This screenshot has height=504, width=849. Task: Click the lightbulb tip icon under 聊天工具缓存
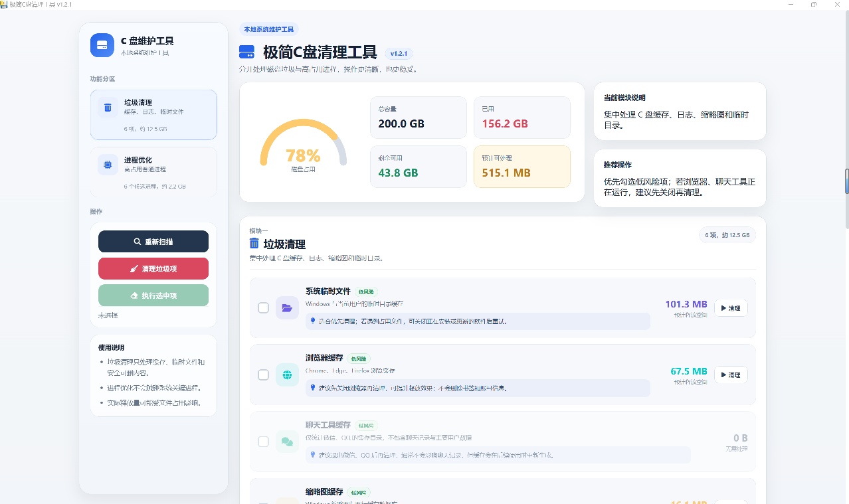tap(313, 455)
